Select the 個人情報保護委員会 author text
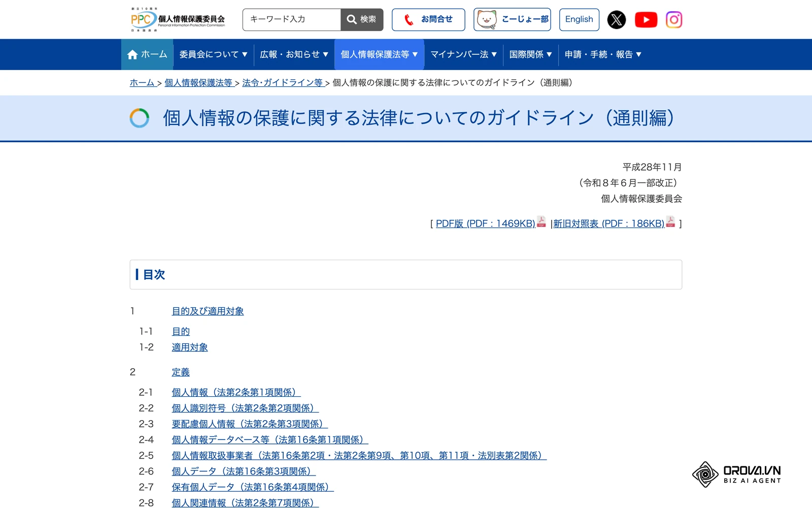The width and height of the screenshot is (812, 508). pos(641,199)
